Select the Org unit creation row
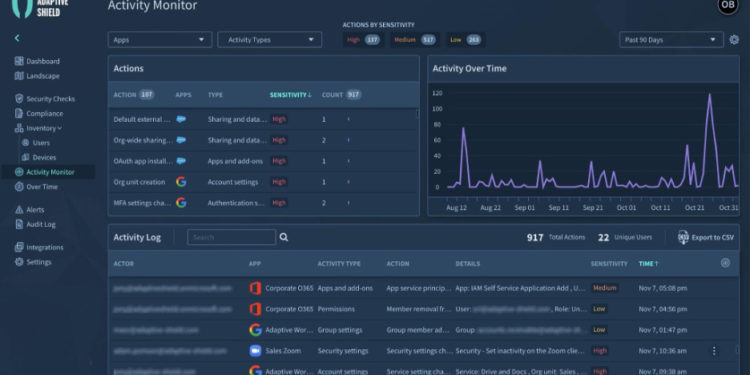750x375 pixels. pyautogui.click(x=263, y=182)
